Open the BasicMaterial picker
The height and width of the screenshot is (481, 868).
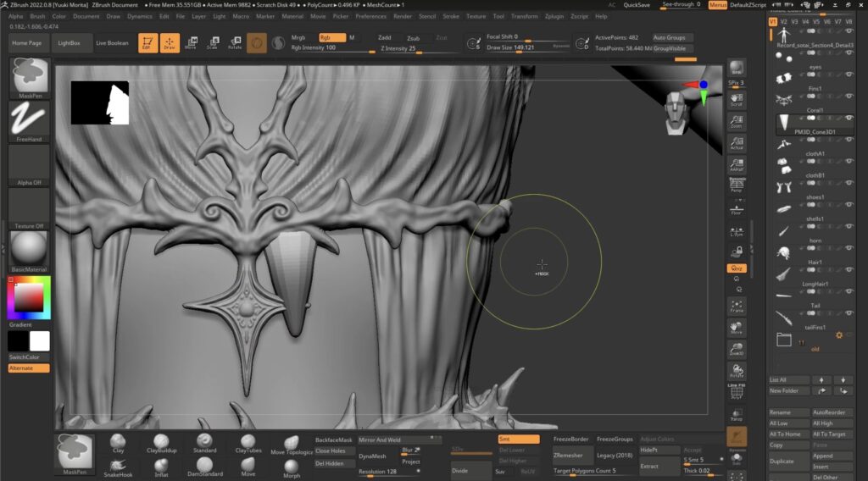pyautogui.click(x=30, y=252)
